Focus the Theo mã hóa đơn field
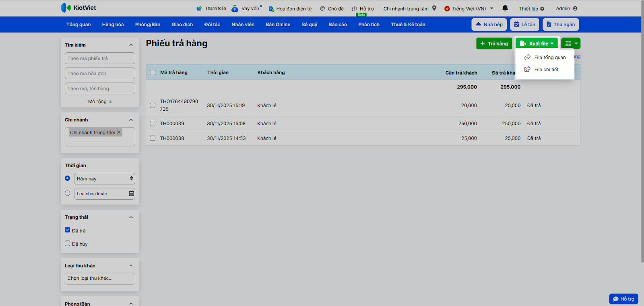 click(100, 73)
